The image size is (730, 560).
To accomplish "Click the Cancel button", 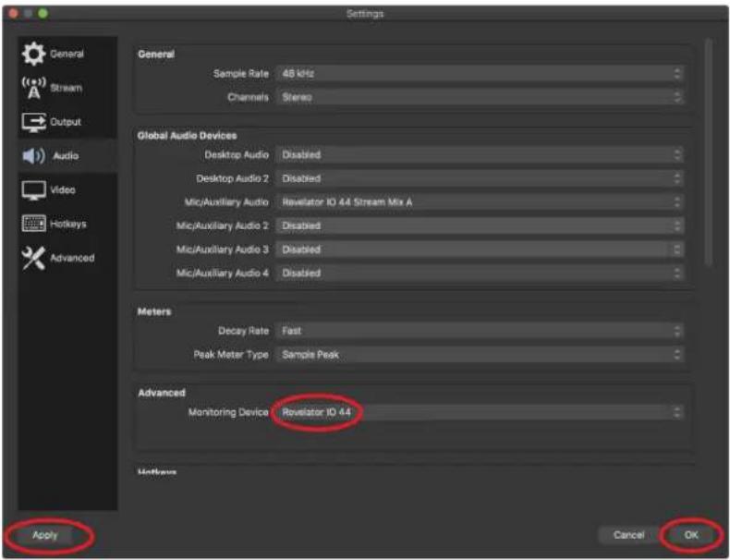I will 628,535.
